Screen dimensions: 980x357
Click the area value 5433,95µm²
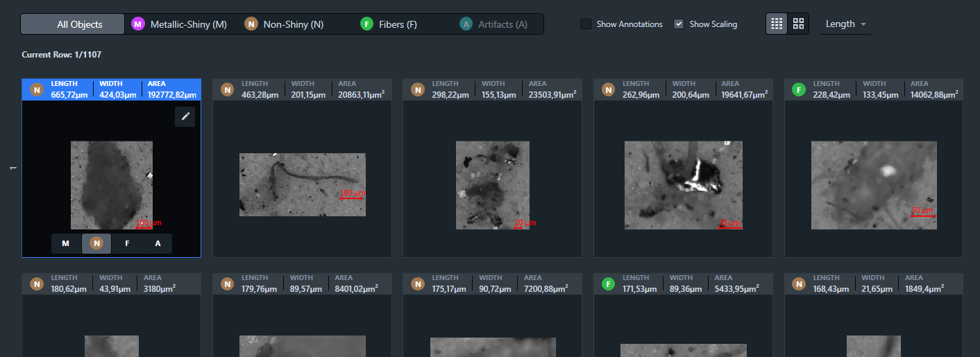click(736, 289)
